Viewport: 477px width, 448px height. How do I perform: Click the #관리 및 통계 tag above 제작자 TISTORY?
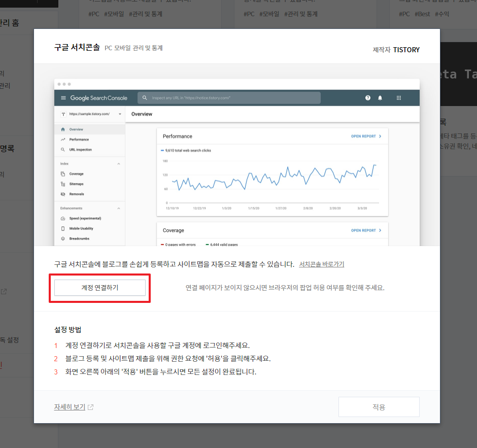301,14
